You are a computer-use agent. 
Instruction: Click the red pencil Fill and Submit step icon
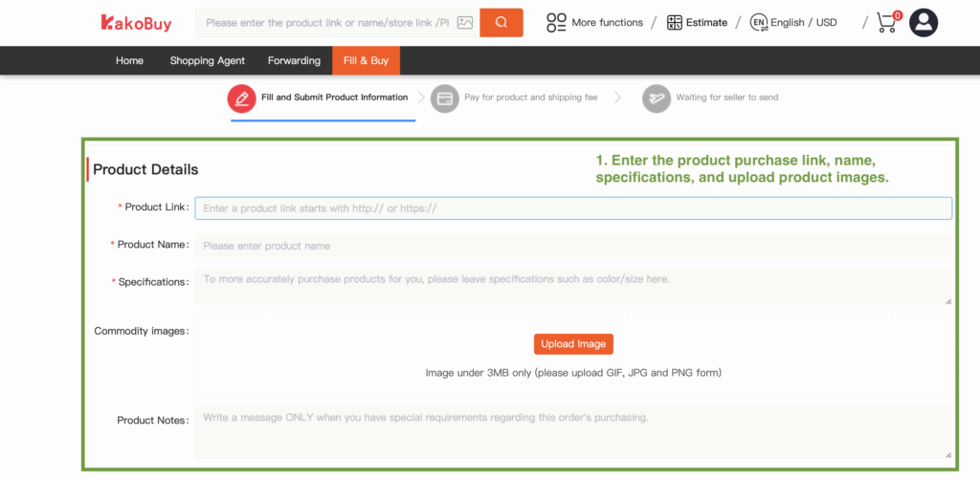pos(241,98)
